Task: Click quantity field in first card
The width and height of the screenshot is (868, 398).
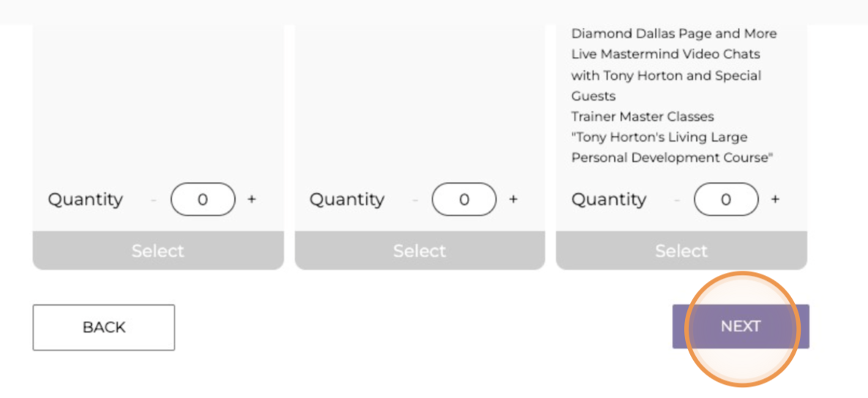Action: (203, 199)
